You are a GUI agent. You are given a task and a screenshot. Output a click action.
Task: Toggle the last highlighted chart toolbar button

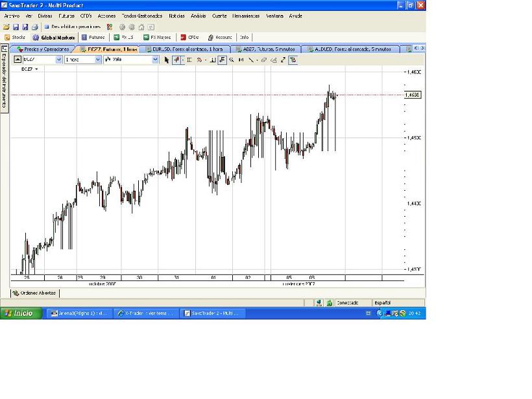pyautogui.click(x=293, y=60)
